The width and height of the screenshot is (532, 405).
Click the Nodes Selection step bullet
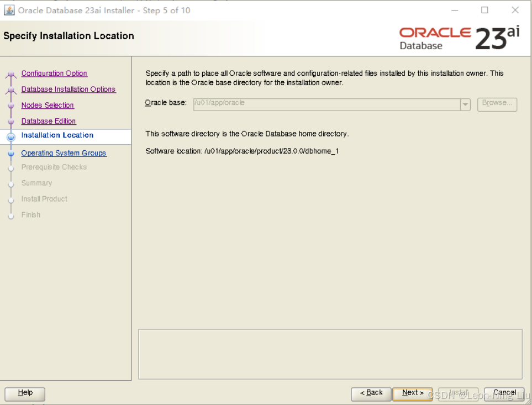coord(11,106)
